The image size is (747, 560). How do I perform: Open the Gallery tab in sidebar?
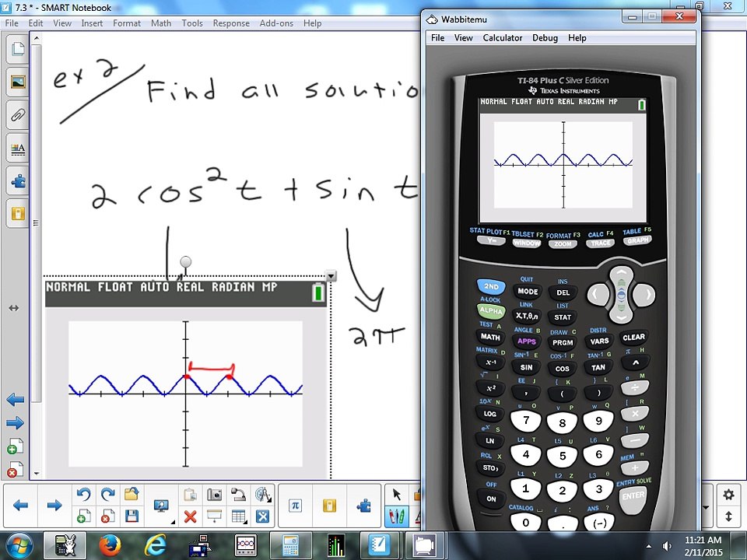click(x=18, y=82)
